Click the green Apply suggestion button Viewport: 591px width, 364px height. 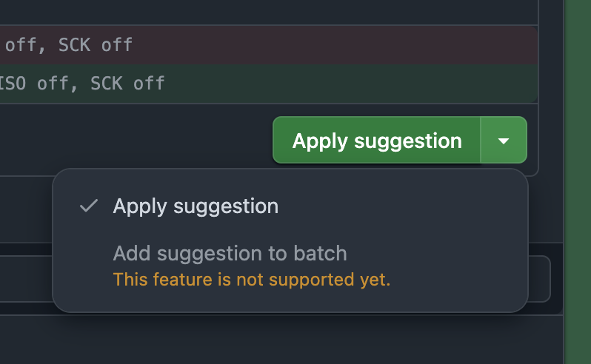click(376, 141)
